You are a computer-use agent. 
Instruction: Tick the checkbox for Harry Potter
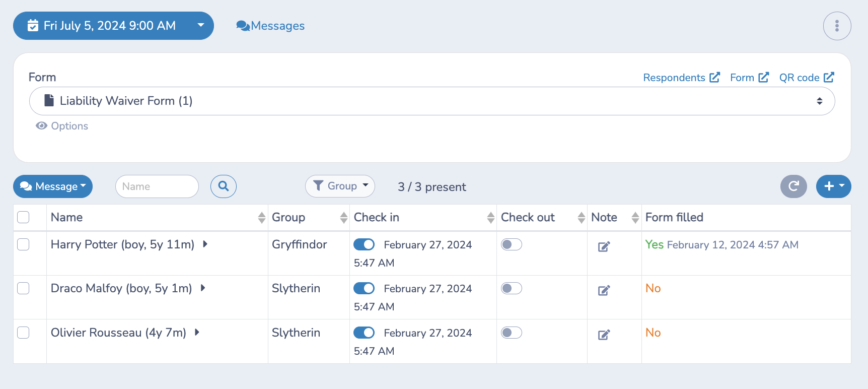click(x=23, y=244)
